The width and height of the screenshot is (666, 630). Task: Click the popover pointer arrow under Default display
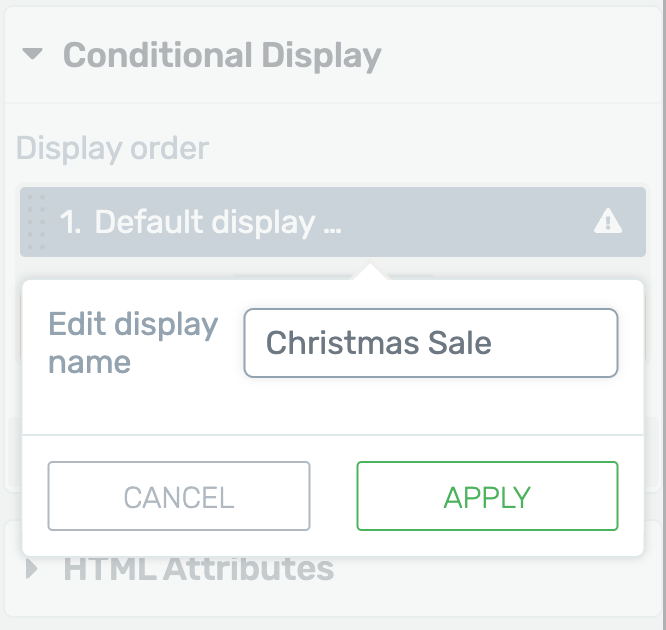[370, 271]
